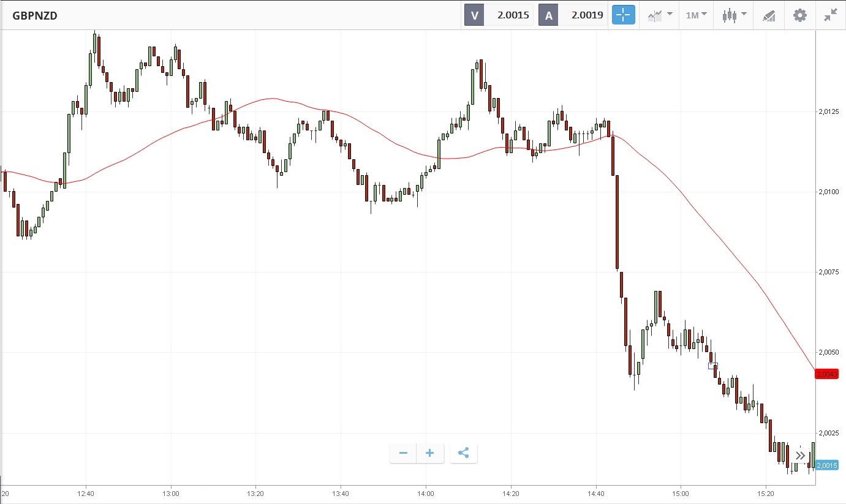Click the drawing tools pencil icon
Image resolution: width=846 pixels, height=504 pixels.
pos(769,15)
